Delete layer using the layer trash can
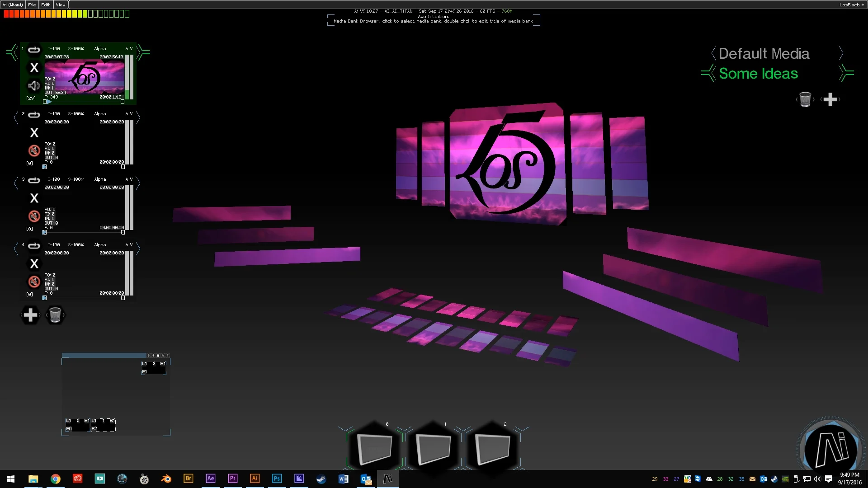 pyautogui.click(x=55, y=315)
